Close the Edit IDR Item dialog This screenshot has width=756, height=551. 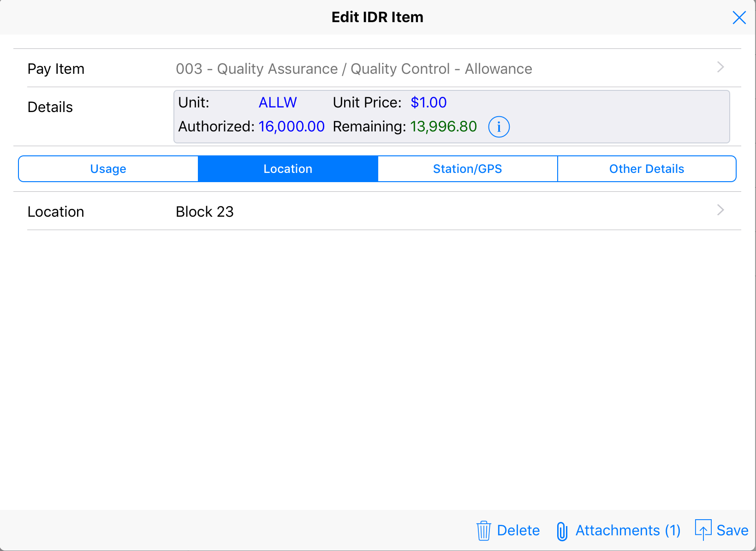(x=739, y=18)
